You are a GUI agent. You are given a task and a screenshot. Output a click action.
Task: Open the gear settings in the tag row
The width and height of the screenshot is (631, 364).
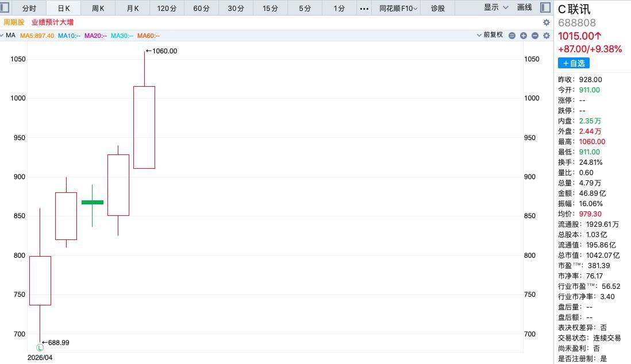[x=547, y=22]
